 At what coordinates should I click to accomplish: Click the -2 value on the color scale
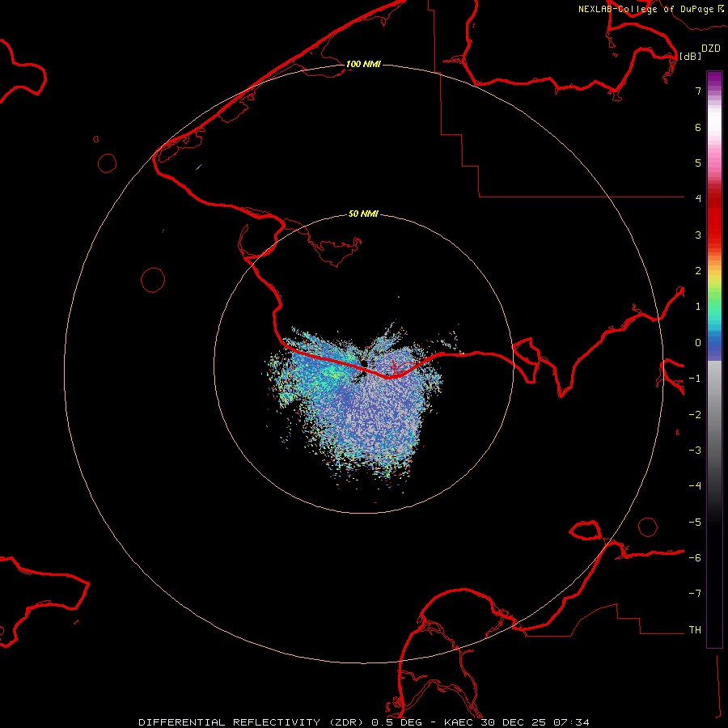tap(695, 415)
